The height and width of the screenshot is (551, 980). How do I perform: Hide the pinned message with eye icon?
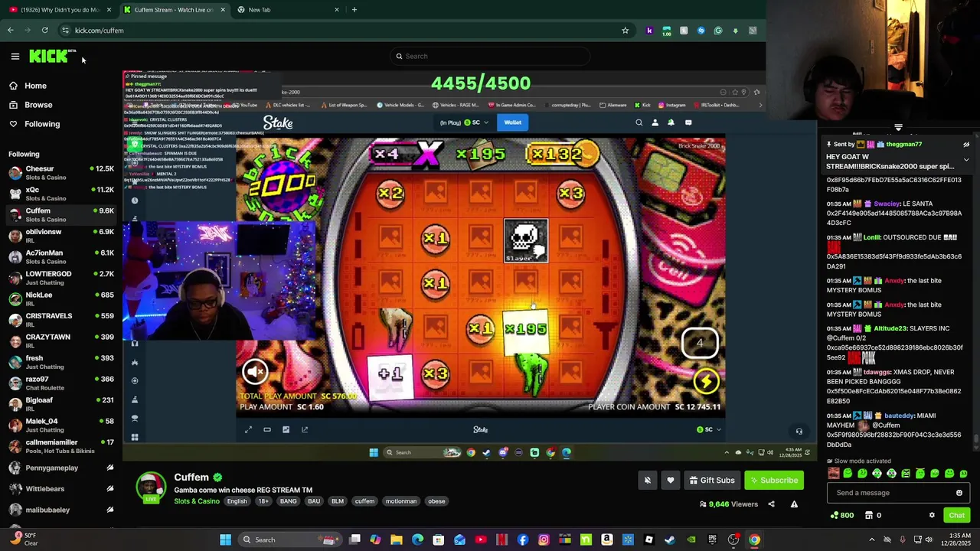click(966, 144)
